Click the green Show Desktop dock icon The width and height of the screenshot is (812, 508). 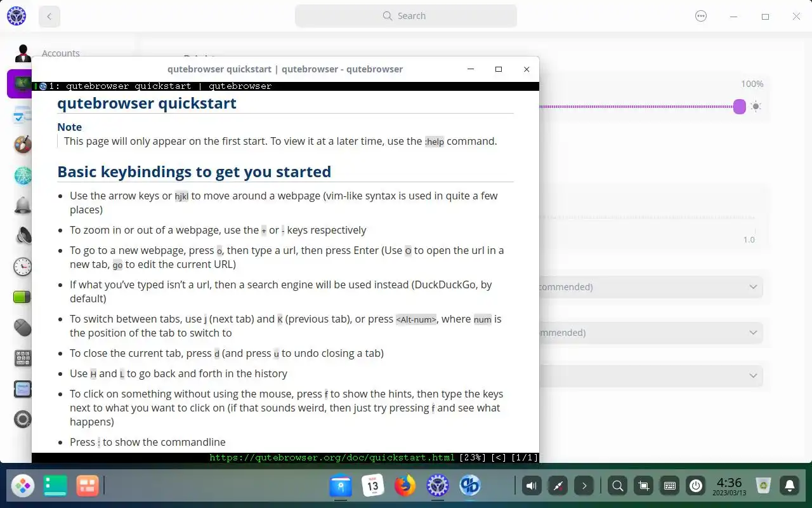(55, 486)
